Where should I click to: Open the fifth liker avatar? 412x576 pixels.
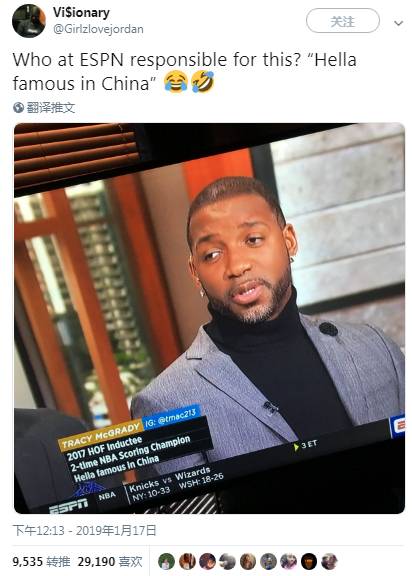pos(248,561)
